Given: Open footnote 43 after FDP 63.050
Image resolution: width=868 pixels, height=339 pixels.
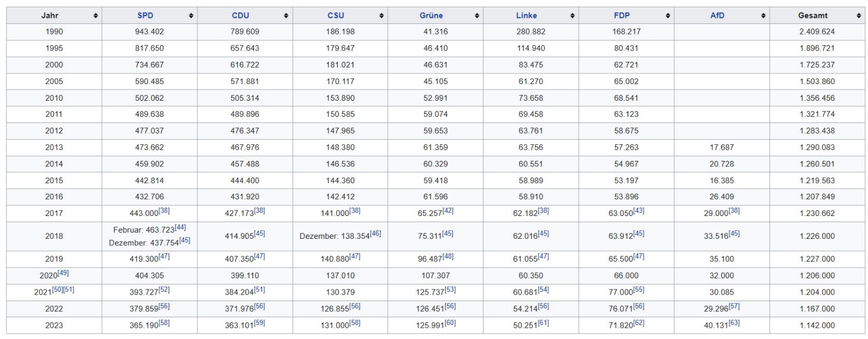Looking at the screenshot, I should click(x=638, y=212).
